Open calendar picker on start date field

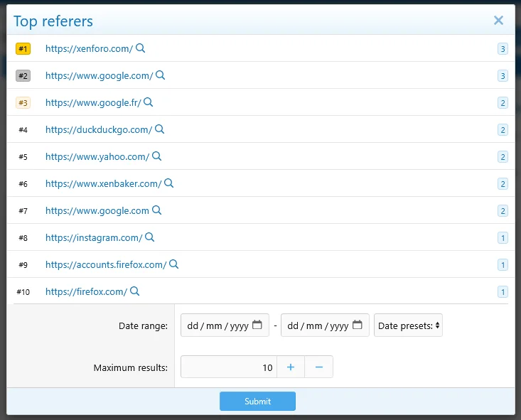(257, 325)
